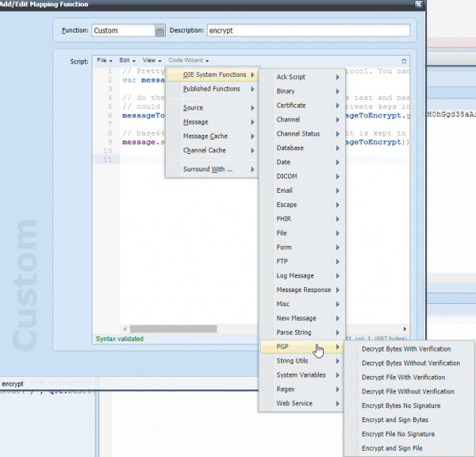Open the View menu in script editor

152,60
